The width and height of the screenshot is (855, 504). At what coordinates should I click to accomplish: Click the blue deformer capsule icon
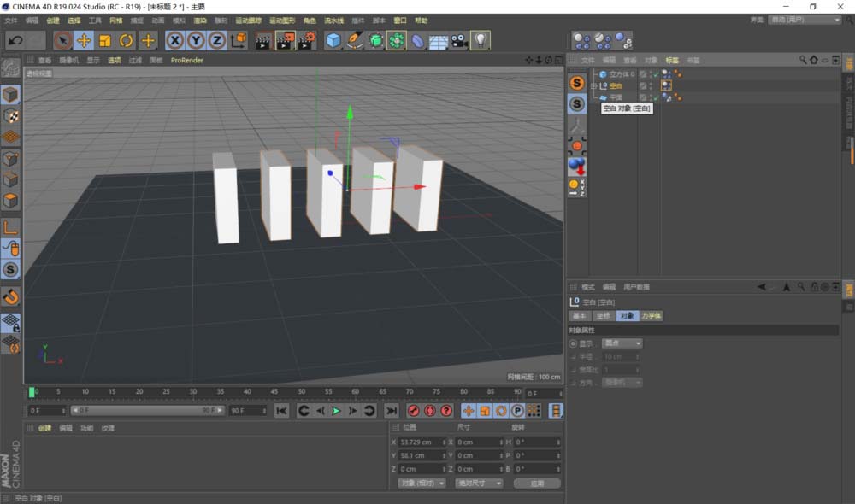[x=418, y=40]
